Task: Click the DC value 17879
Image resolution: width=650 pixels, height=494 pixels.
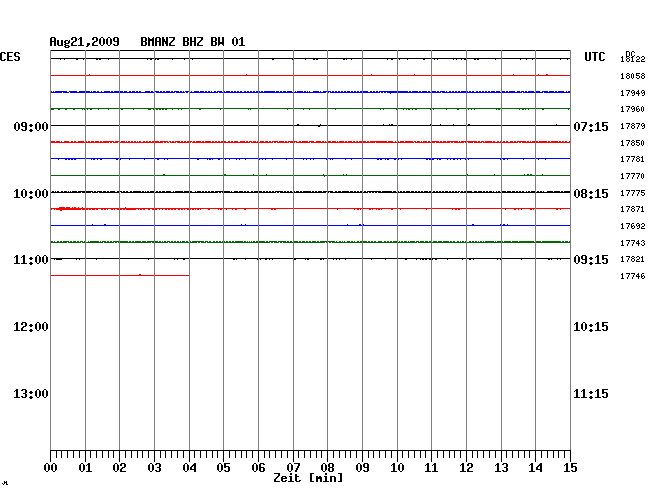Action: pos(633,126)
